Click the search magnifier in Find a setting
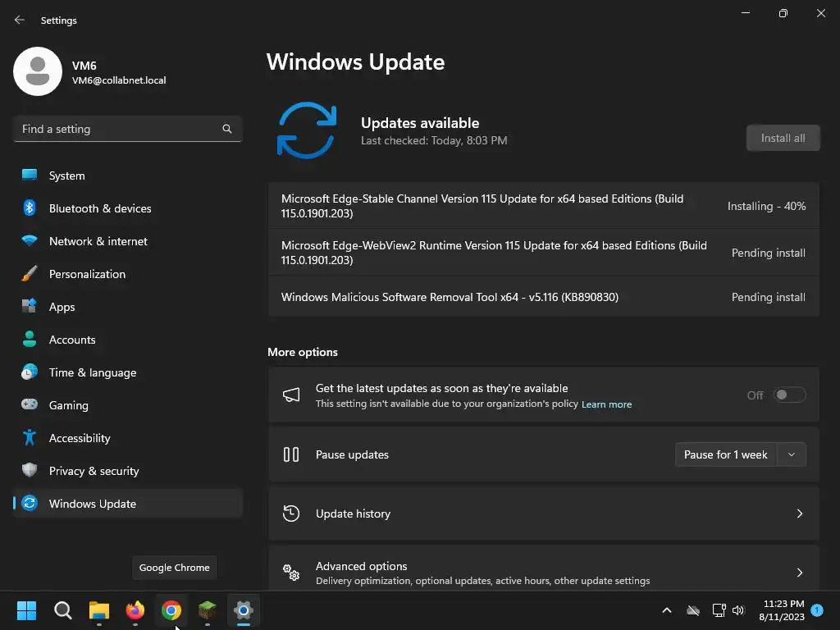 click(227, 129)
